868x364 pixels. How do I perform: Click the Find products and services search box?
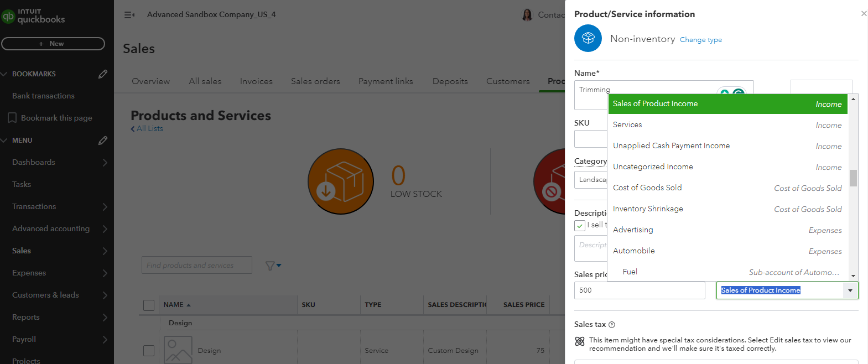coord(197,266)
